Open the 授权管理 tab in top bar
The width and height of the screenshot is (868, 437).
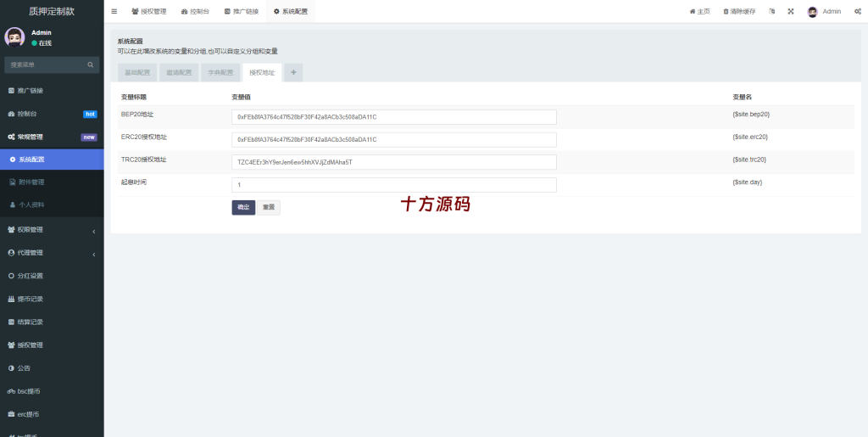[x=149, y=11]
